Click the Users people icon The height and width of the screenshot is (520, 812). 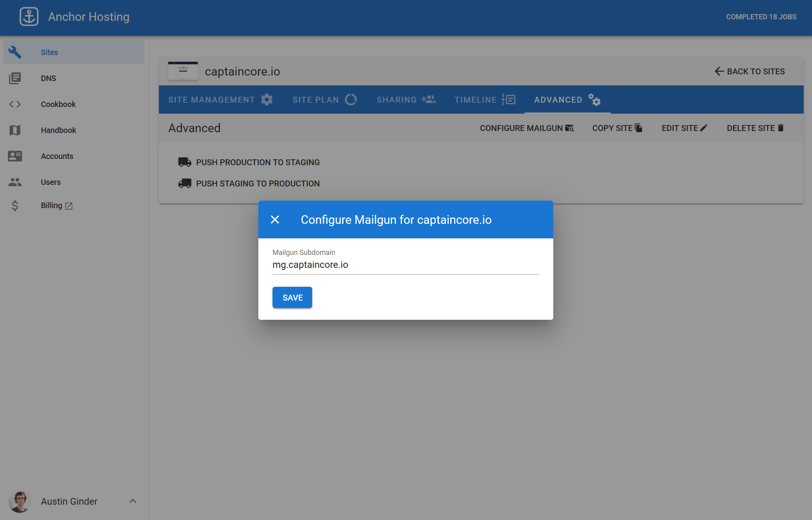point(15,182)
